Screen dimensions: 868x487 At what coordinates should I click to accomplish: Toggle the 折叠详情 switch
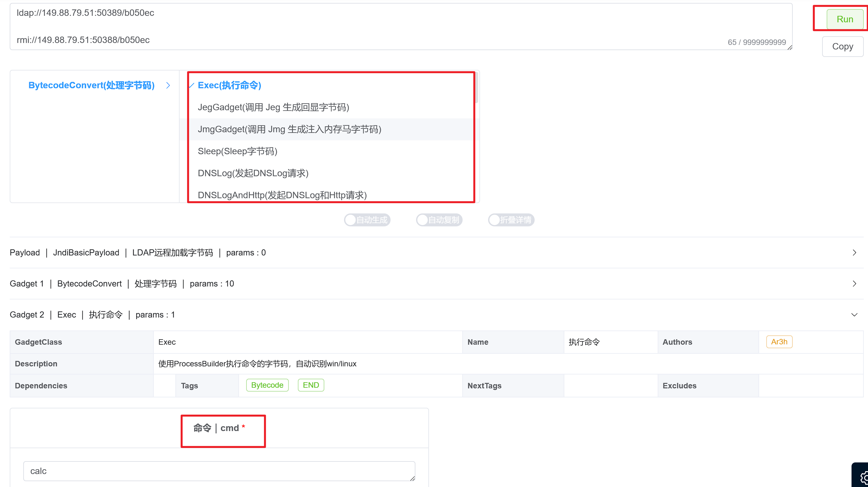point(511,220)
